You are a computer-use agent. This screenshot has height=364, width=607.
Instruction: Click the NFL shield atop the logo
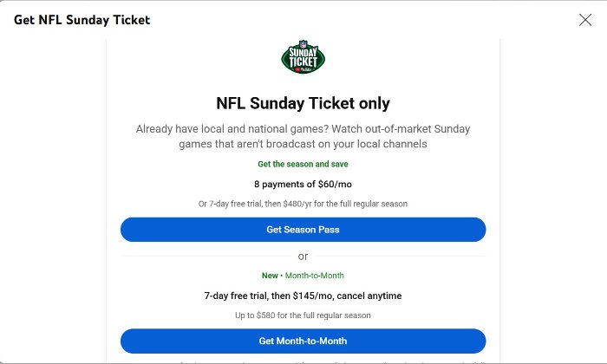click(x=303, y=44)
